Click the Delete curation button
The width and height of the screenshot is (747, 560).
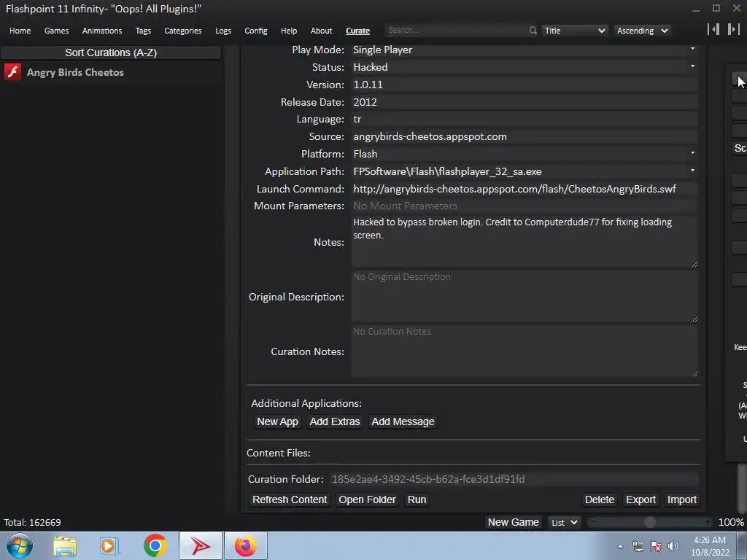click(x=600, y=499)
